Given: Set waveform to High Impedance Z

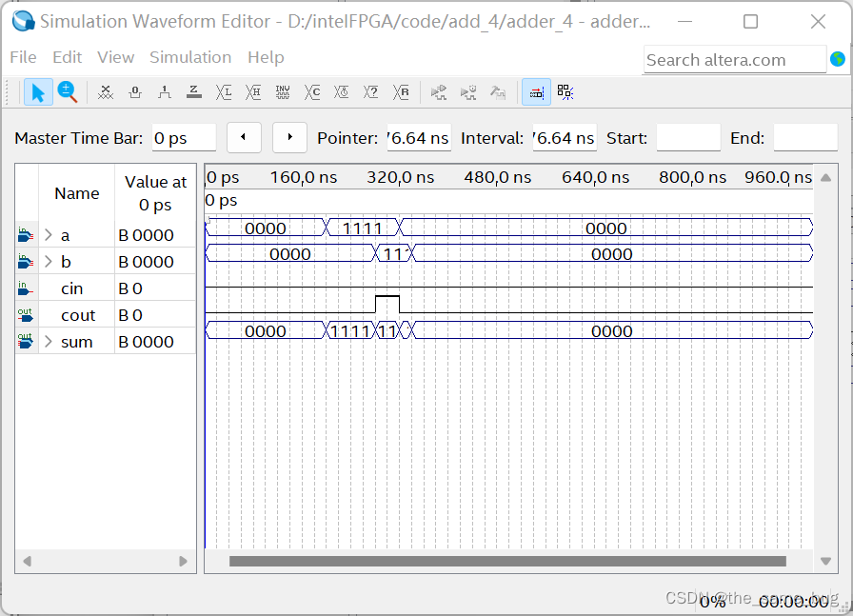Looking at the screenshot, I should pyautogui.click(x=193, y=92).
